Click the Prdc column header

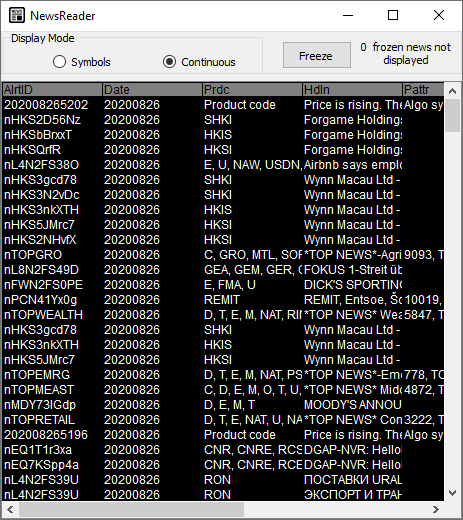[x=252, y=90]
